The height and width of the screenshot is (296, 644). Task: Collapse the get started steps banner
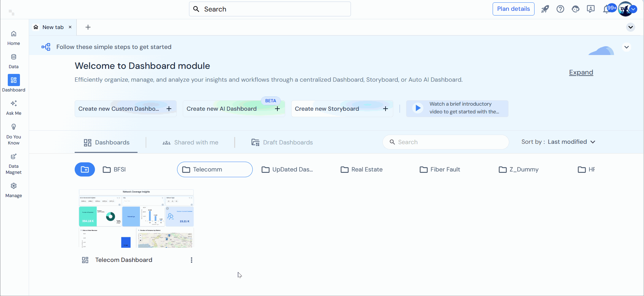626,47
